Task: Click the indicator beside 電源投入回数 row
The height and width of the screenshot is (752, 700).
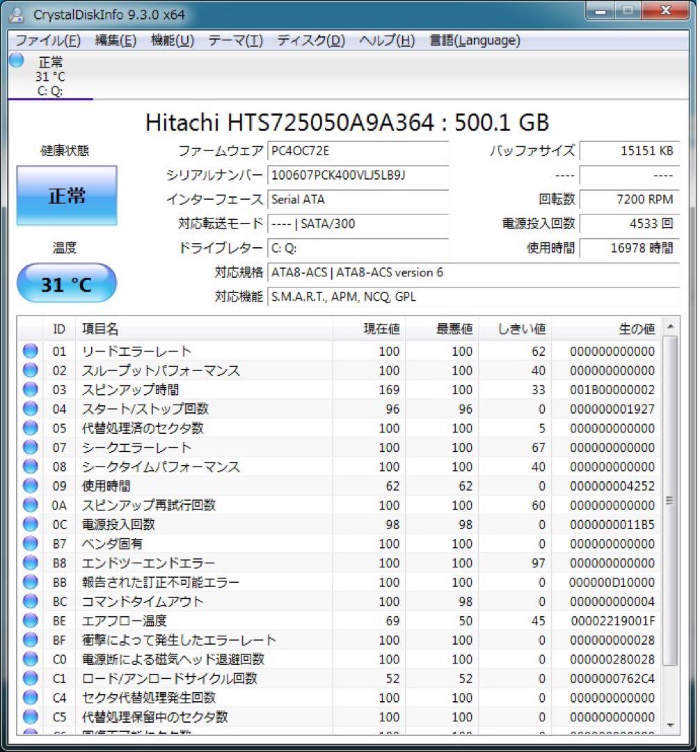Action: [x=30, y=524]
